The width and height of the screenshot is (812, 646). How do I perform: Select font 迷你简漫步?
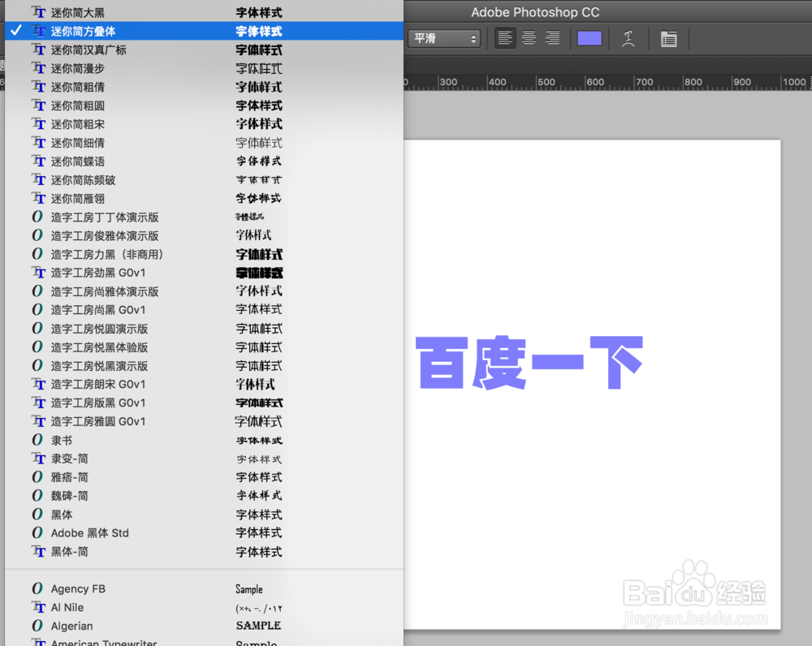(x=204, y=68)
